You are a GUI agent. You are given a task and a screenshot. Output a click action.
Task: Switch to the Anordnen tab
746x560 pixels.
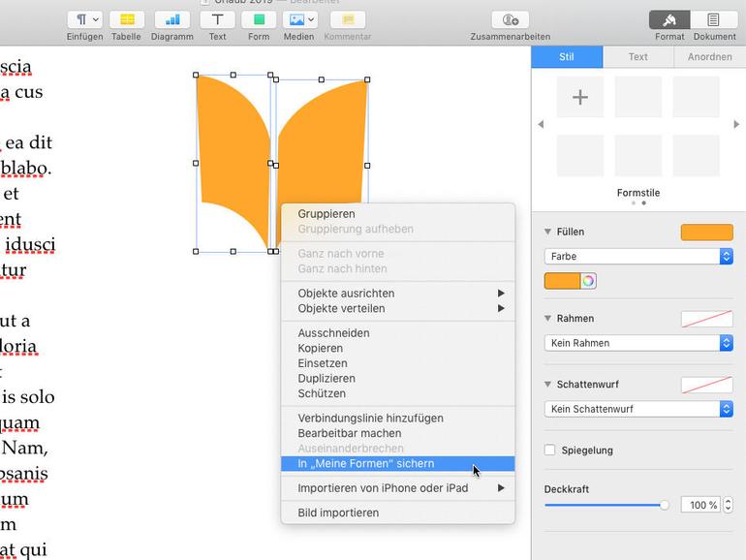point(710,57)
